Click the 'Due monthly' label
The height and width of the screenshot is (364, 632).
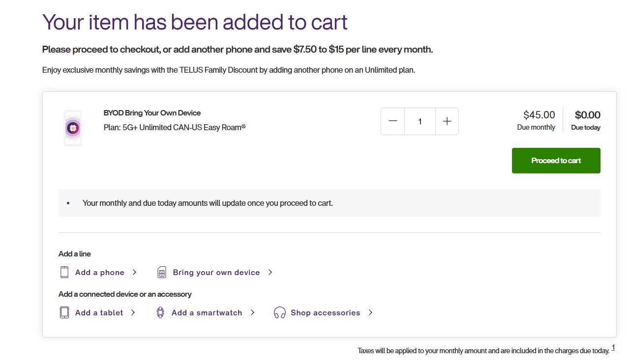pyautogui.click(x=536, y=127)
